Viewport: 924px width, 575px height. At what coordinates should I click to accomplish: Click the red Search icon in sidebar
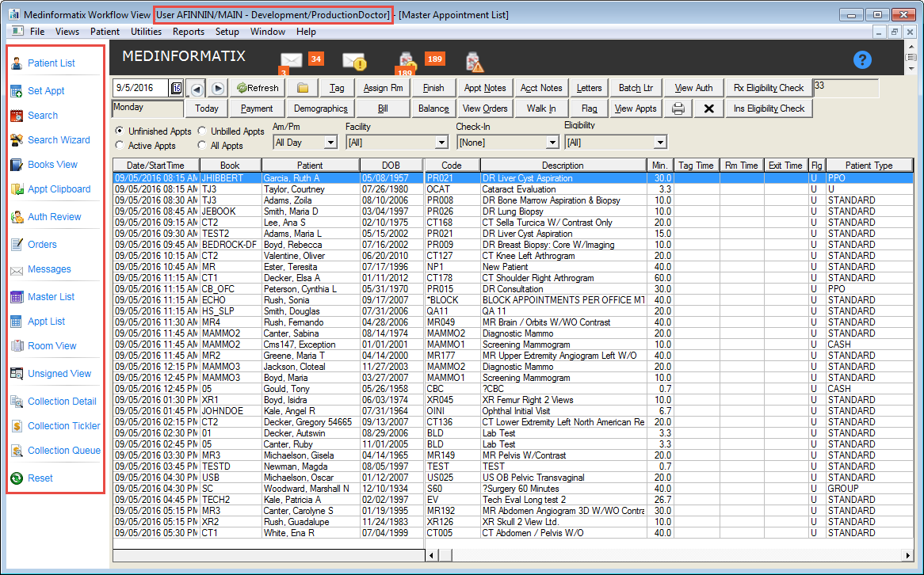pos(17,116)
